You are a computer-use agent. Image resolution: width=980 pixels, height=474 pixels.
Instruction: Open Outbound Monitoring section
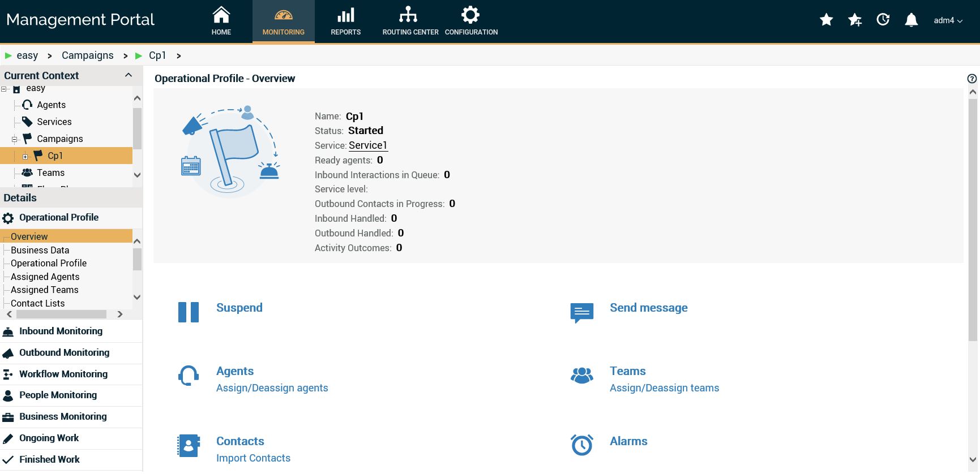click(x=64, y=352)
